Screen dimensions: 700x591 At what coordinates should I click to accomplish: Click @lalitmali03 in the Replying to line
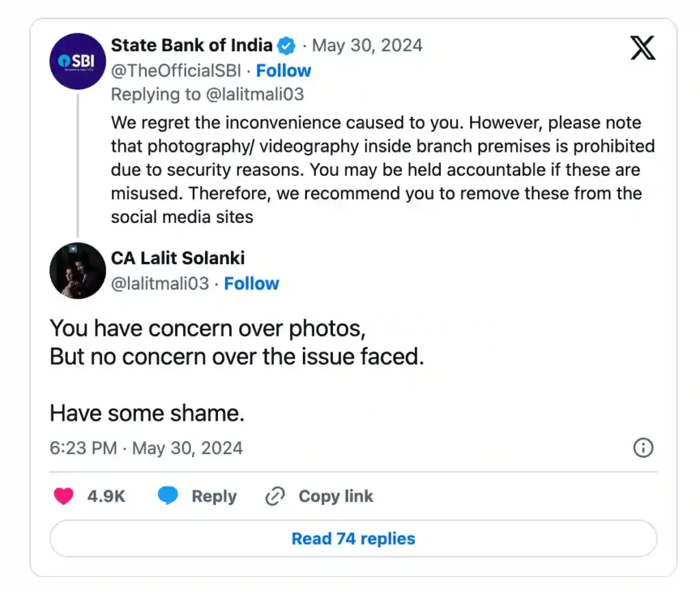pyautogui.click(x=254, y=94)
